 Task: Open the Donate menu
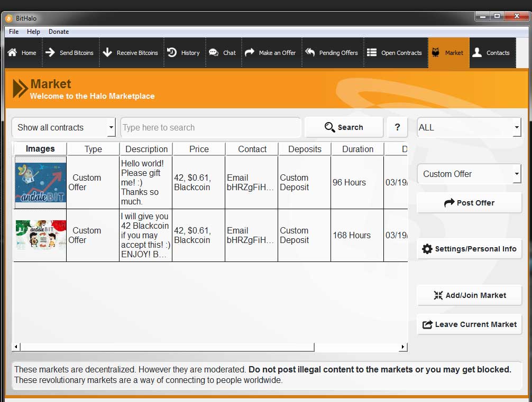[59, 32]
